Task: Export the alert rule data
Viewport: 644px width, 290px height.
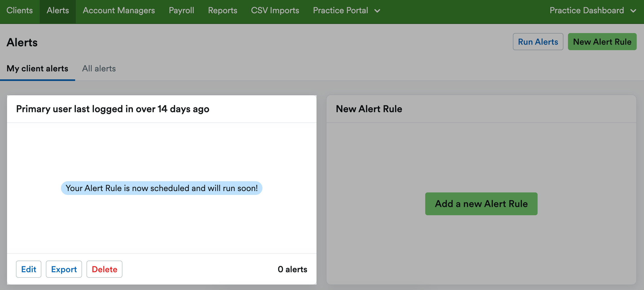Action: (x=64, y=269)
